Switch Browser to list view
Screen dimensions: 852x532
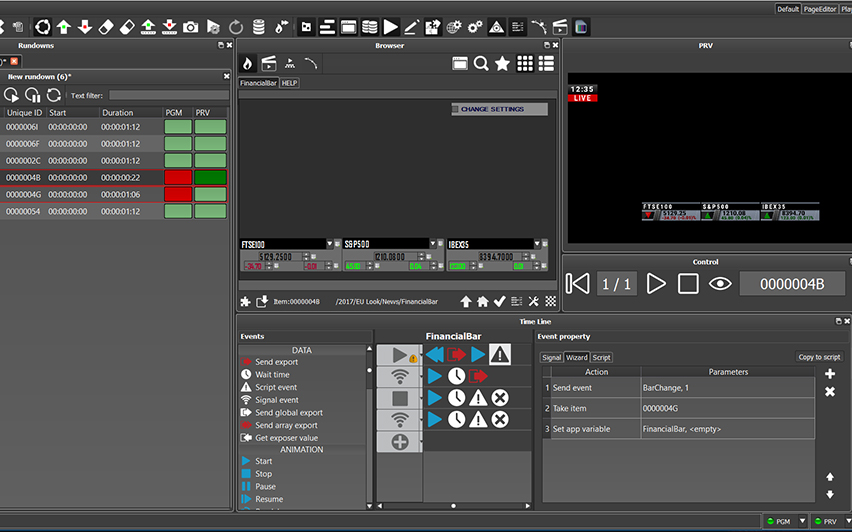[546, 64]
